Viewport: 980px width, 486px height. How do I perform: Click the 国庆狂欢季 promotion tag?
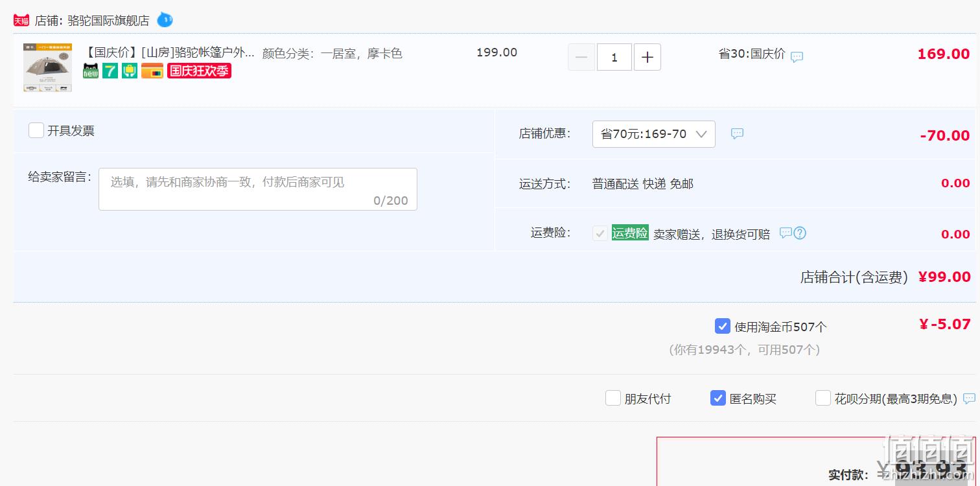tap(199, 71)
